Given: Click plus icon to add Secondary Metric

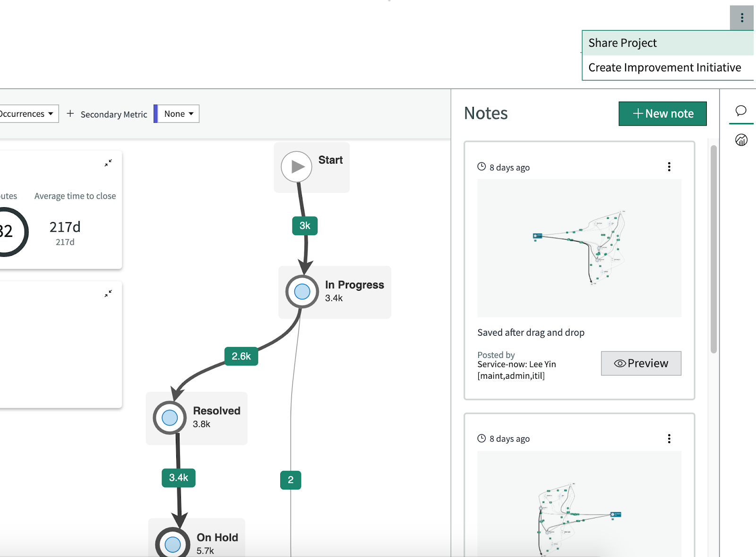Looking at the screenshot, I should pos(70,113).
